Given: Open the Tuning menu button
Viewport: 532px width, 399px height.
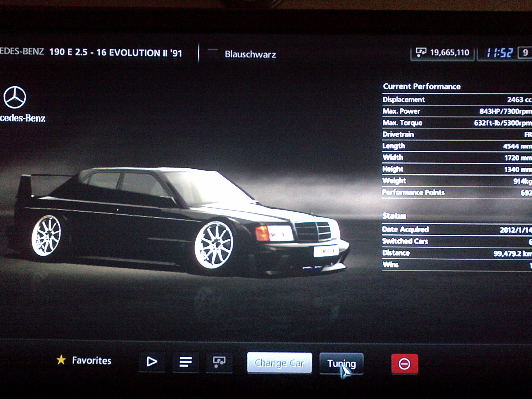Looking at the screenshot, I should pyautogui.click(x=341, y=363).
